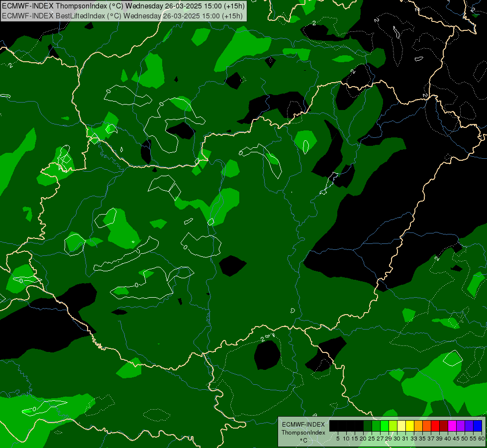Click the legend tick label '30'

click(397, 439)
